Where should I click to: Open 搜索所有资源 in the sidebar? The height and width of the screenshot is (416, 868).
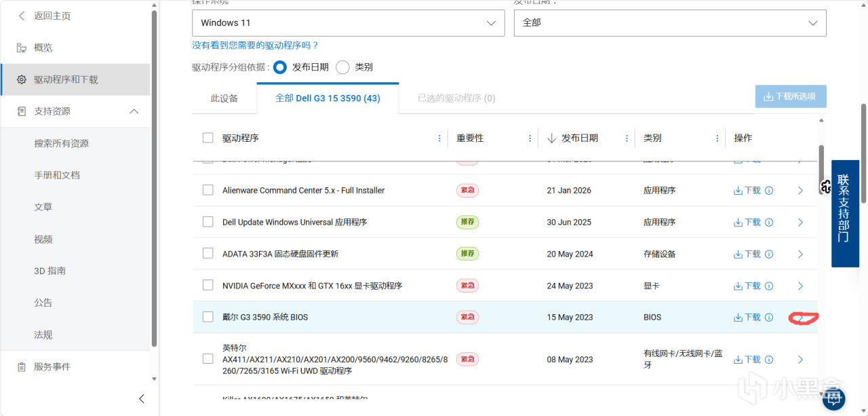62,143
